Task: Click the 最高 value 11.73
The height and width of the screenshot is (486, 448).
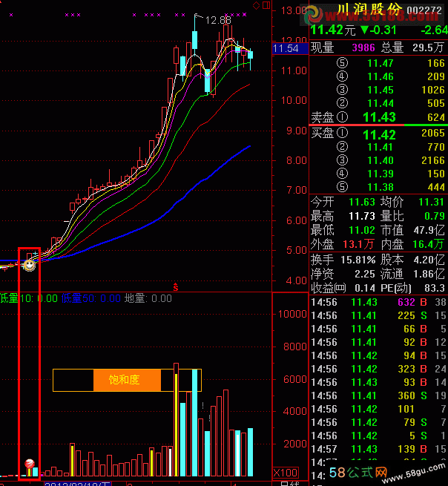Action: tap(361, 216)
